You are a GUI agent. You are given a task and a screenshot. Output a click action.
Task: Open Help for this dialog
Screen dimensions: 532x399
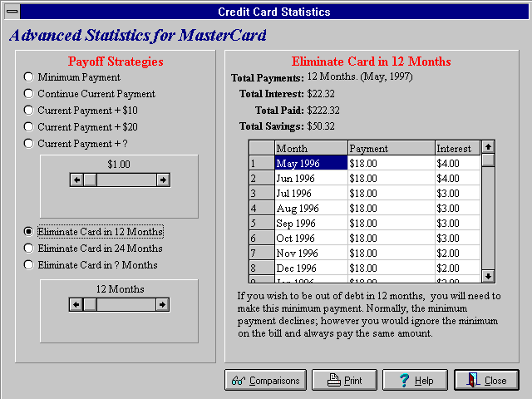click(415, 381)
